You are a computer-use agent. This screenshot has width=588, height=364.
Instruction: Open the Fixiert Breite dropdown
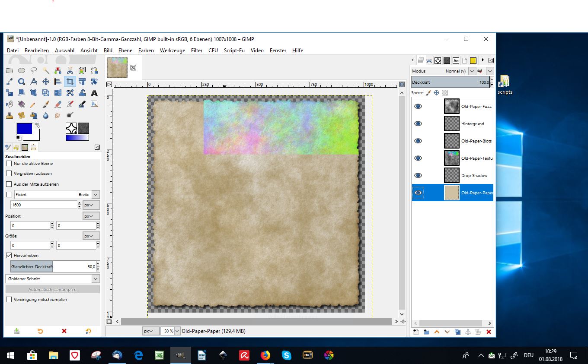point(96,195)
